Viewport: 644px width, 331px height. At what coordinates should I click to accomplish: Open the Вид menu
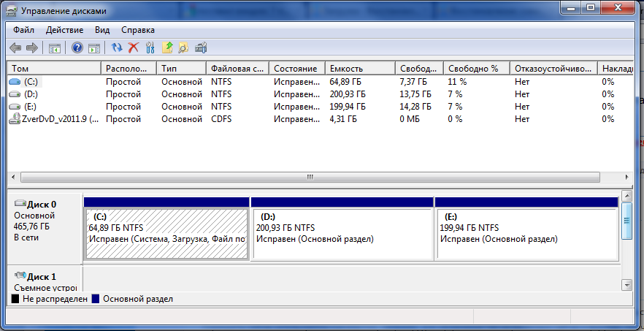(x=102, y=30)
